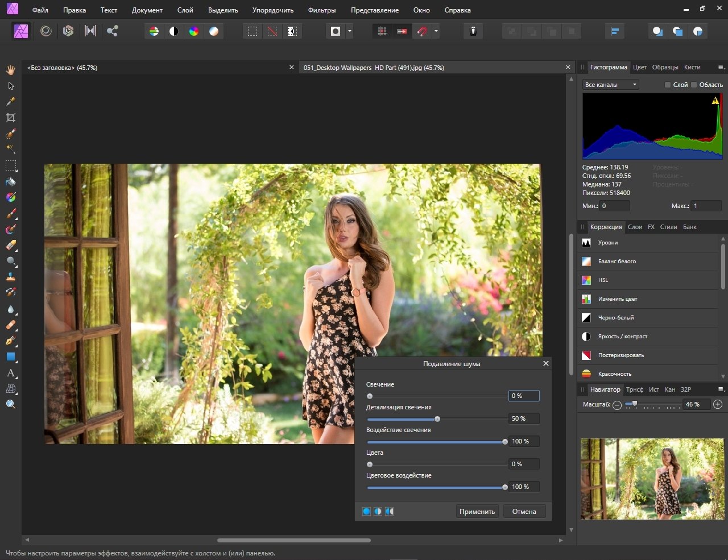The image size is (728, 560).
Task: Open the Фильтры menu
Action: coord(321,10)
